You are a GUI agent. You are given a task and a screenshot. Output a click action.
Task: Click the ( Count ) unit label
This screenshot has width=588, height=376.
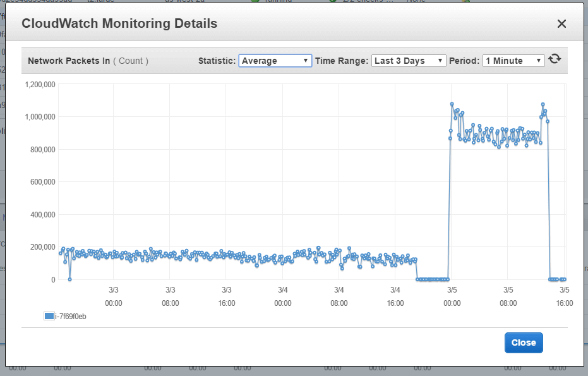click(131, 61)
